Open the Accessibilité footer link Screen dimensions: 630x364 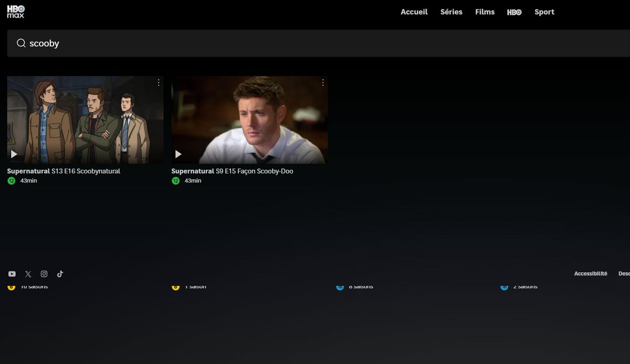(x=591, y=274)
